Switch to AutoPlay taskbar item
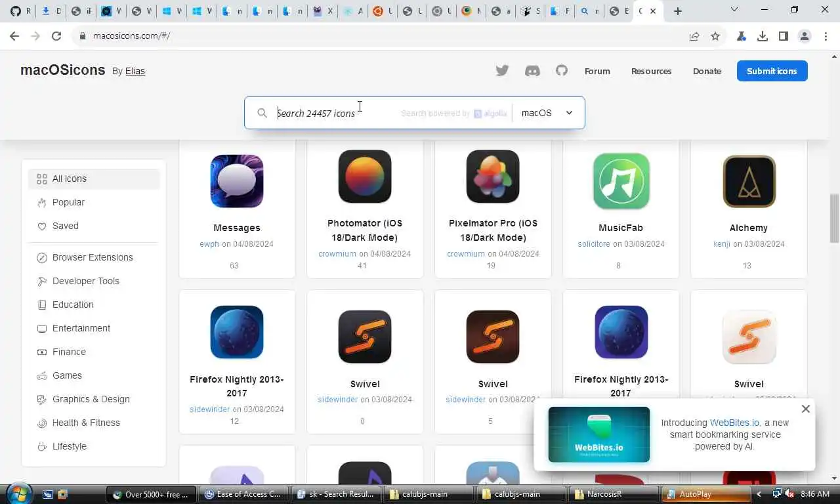This screenshot has width=840, height=504. 706,494
